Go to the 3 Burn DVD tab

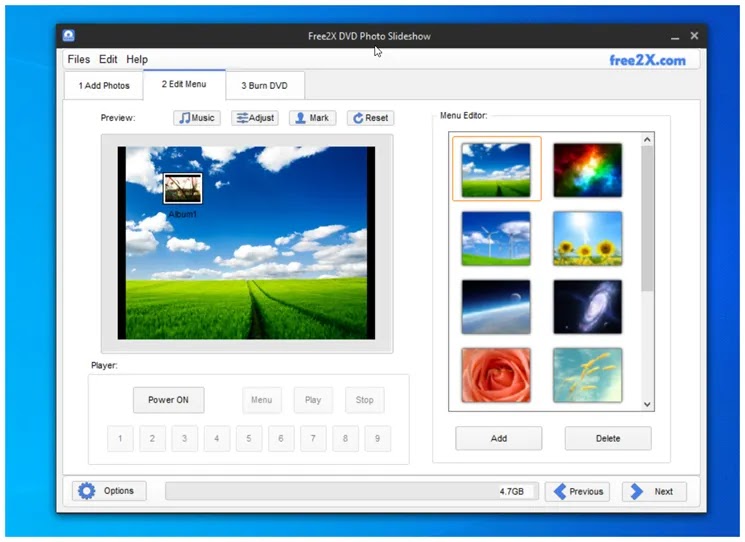265,86
